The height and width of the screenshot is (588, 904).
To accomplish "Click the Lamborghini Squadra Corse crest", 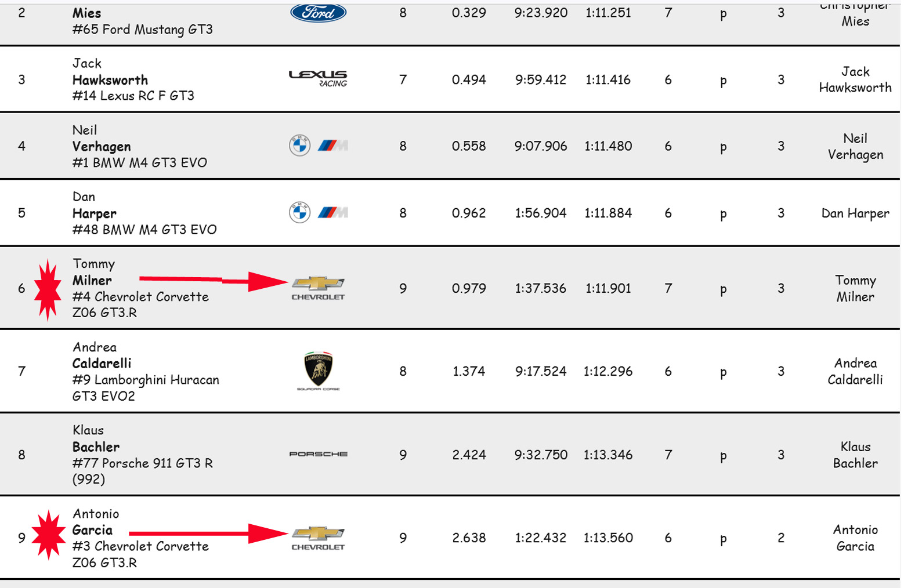I will coord(318,370).
